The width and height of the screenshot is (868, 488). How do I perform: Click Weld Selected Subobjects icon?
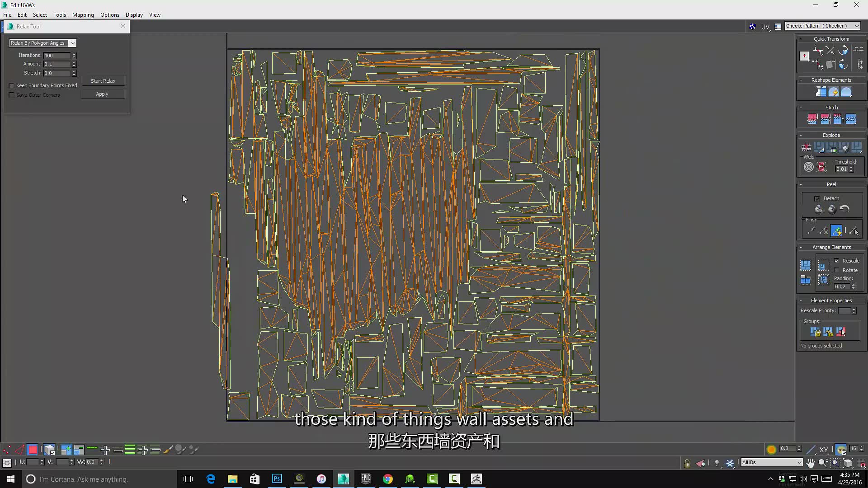pyautogui.click(x=821, y=167)
